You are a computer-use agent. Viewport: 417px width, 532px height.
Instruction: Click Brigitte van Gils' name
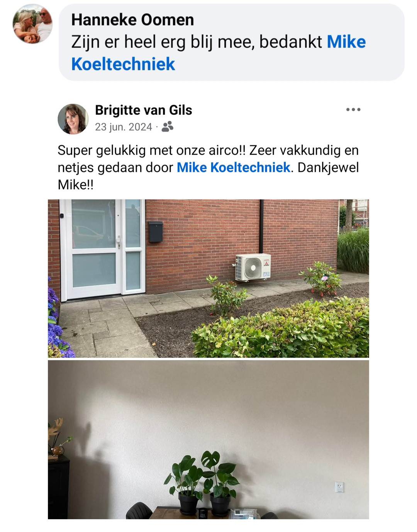coord(144,110)
